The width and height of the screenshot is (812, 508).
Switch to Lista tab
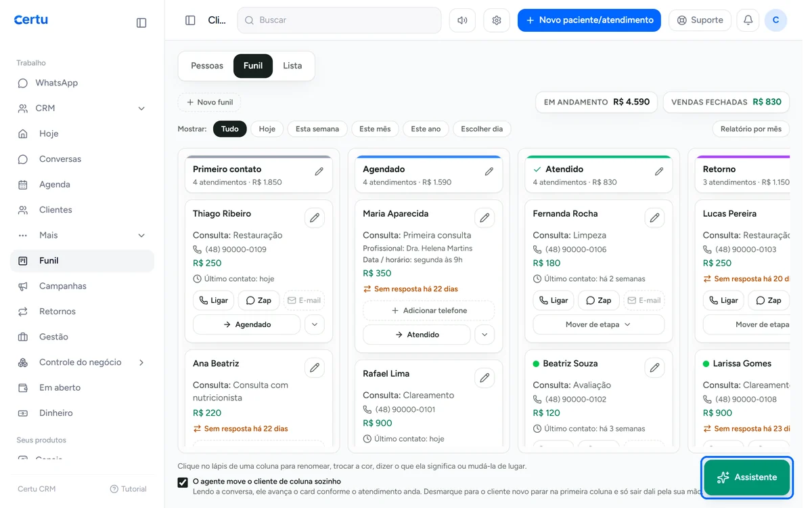point(292,66)
